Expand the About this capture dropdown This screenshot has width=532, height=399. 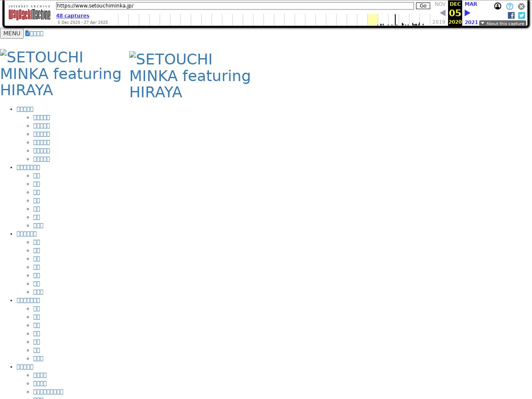pos(502,23)
